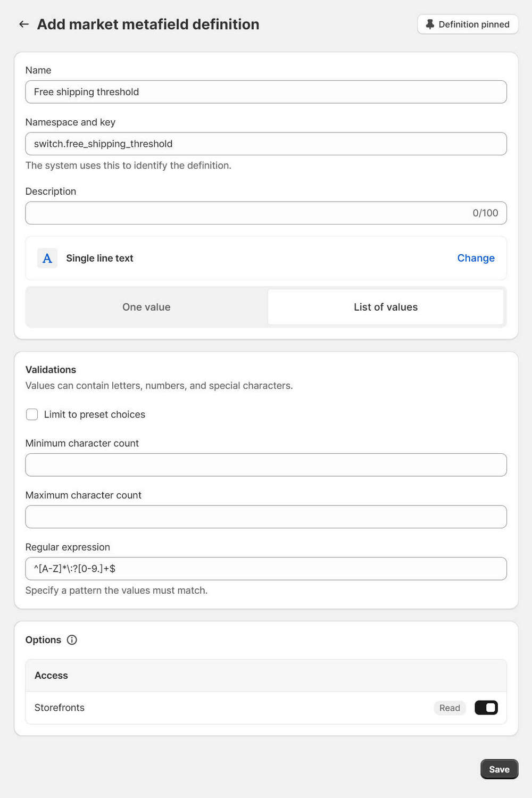Click the Name input field
532x798 pixels.
266,92
